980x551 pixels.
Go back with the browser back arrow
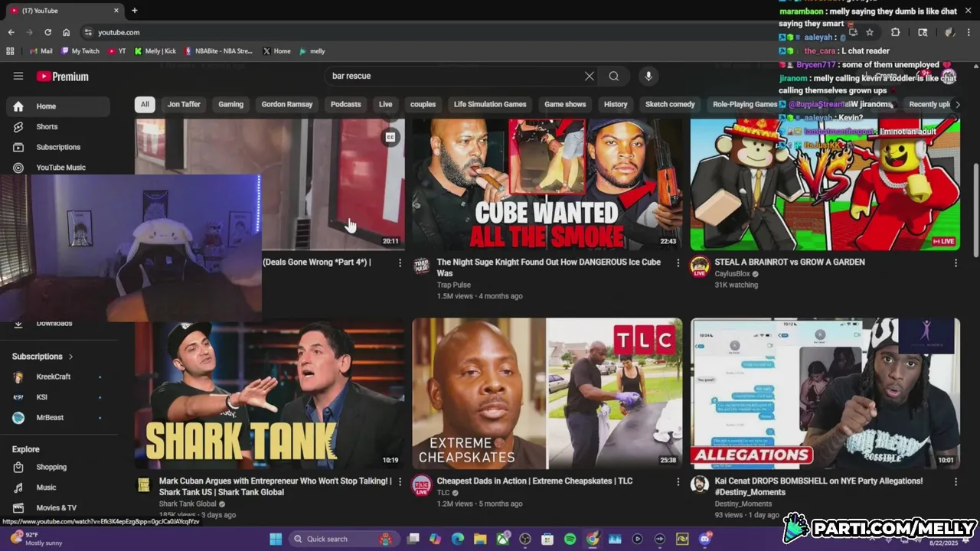pos(11,32)
